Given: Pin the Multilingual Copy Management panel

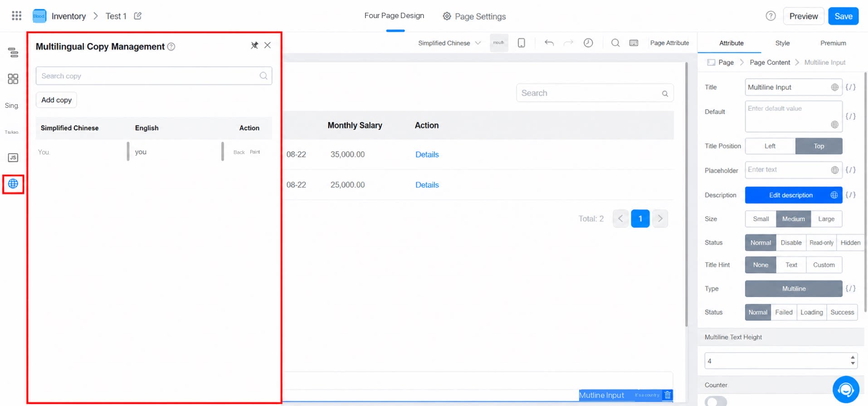Looking at the screenshot, I should (254, 45).
